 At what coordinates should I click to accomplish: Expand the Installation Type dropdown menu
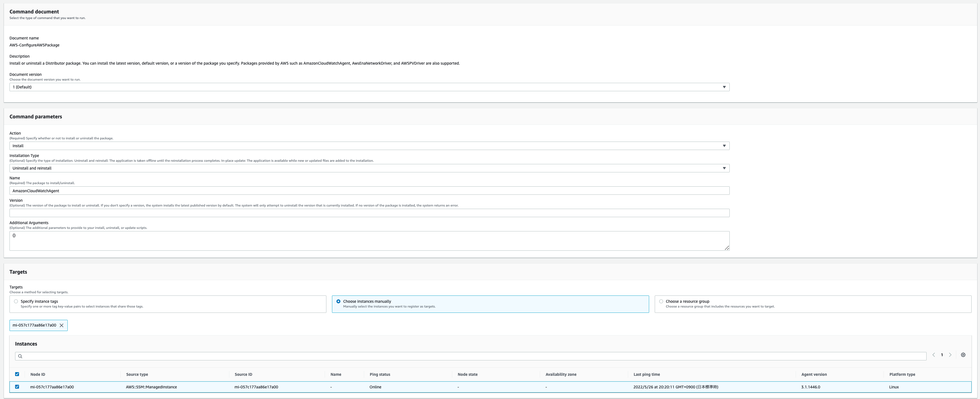pyautogui.click(x=724, y=168)
